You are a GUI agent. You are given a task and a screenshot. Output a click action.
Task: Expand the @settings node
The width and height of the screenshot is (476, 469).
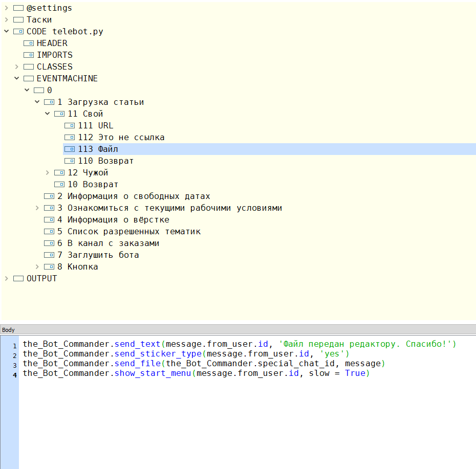tap(6, 8)
